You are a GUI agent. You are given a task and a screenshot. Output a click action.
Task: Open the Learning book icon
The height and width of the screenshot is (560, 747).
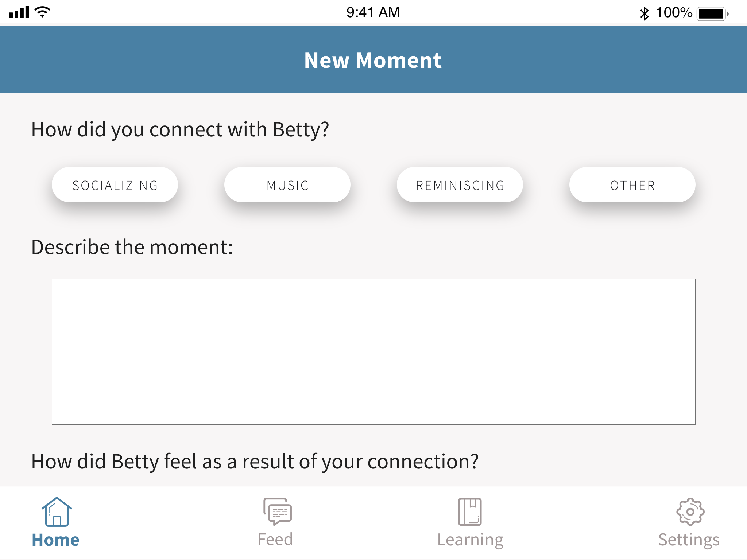coord(470,512)
